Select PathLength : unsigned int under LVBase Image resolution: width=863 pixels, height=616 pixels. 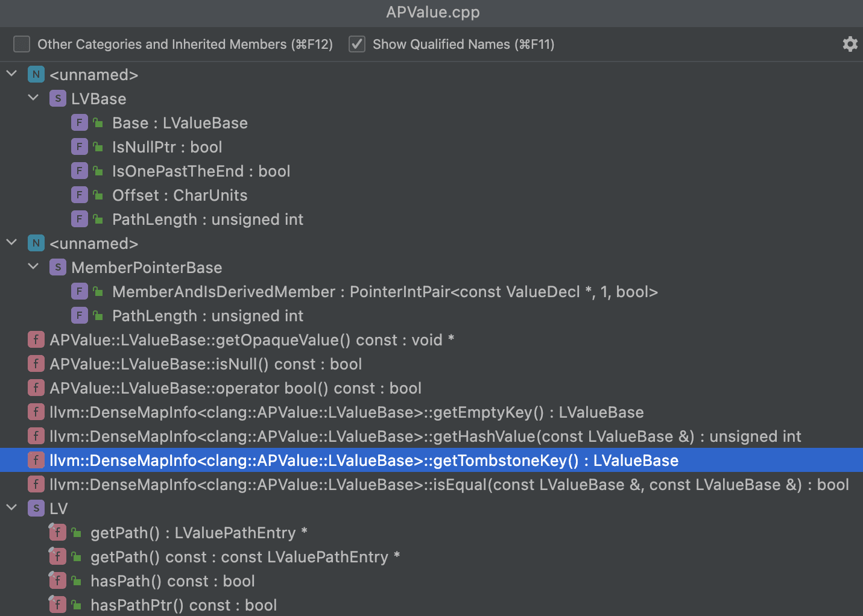pos(431,219)
